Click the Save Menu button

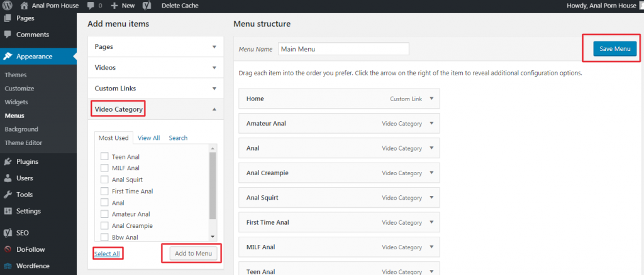(x=614, y=50)
